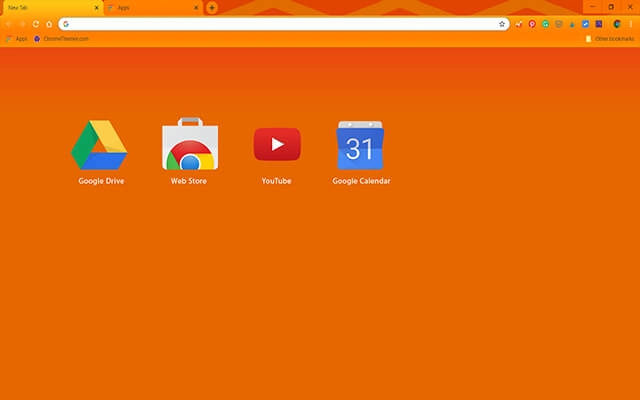Bookmark this page with the star icon
Screen dimensions: 640x400
point(502,24)
